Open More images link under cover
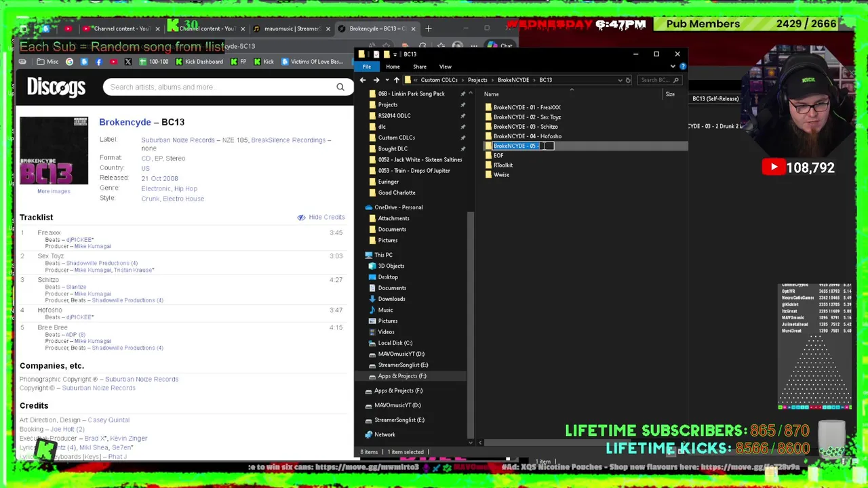The image size is (868, 488). point(54,191)
